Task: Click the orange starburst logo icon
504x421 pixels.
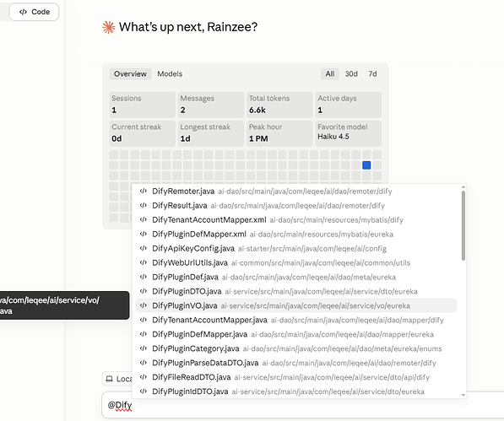Action: pos(109,27)
